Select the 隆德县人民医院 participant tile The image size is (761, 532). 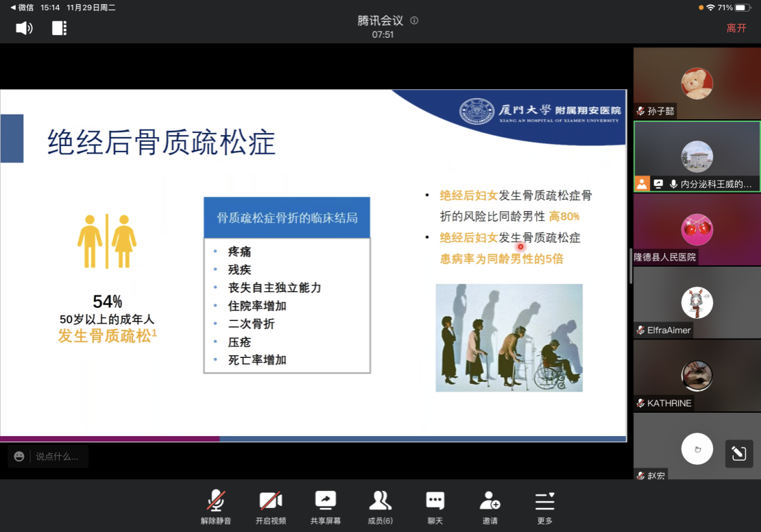tap(697, 230)
